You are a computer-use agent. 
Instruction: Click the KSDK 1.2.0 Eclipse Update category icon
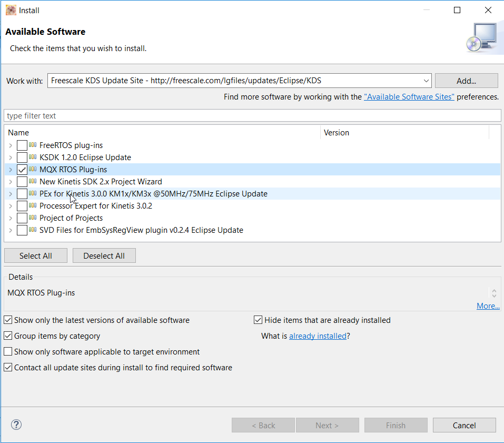coord(33,157)
